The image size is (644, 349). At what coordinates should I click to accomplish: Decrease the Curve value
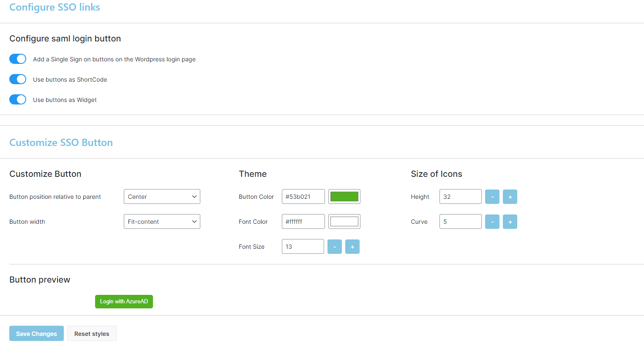(x=492, y=221)
